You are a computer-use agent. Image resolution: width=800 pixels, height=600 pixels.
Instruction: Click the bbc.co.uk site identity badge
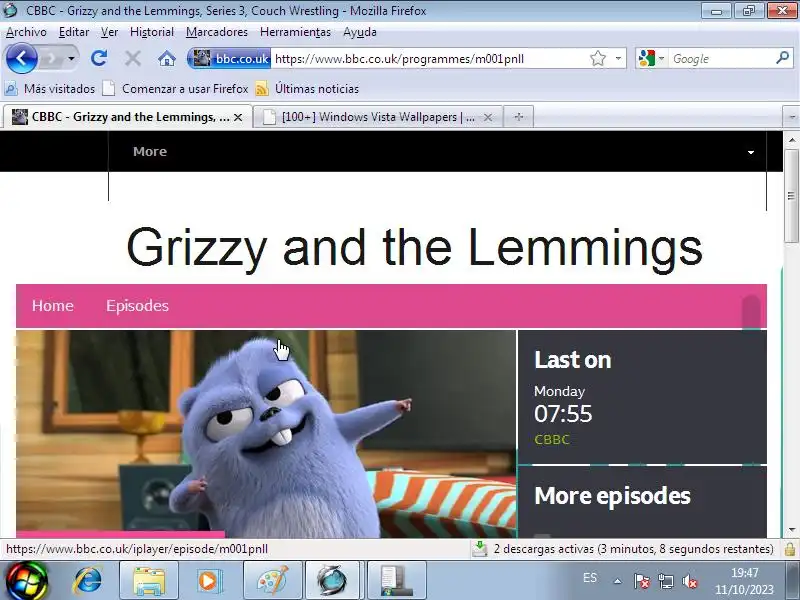230,59
